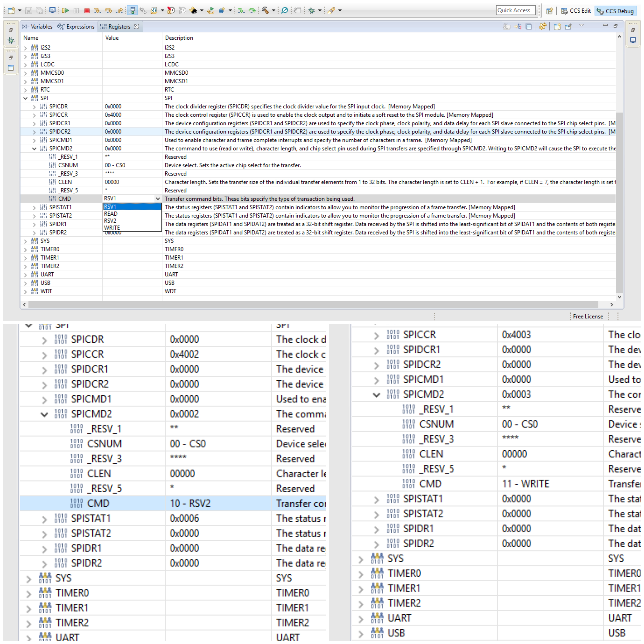Select WRITE in the CMD dropdown list
The image size is (644, 644).
coord(112,228)
